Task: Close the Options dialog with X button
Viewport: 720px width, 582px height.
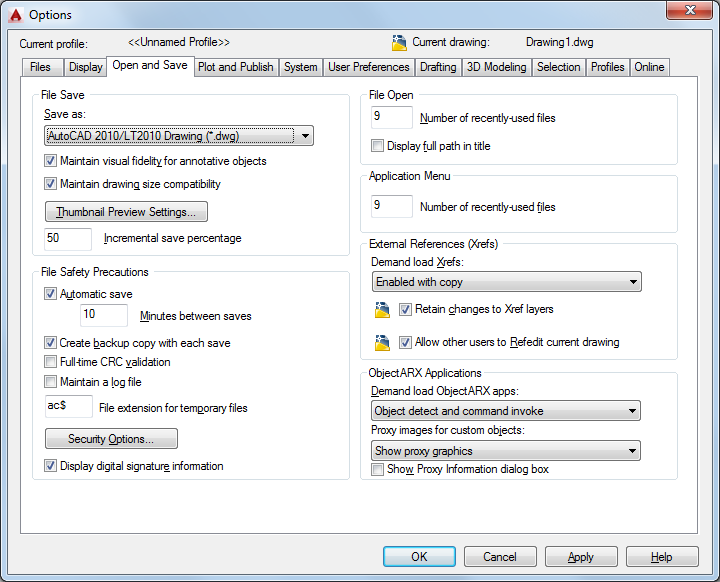Action: (689, 10)
